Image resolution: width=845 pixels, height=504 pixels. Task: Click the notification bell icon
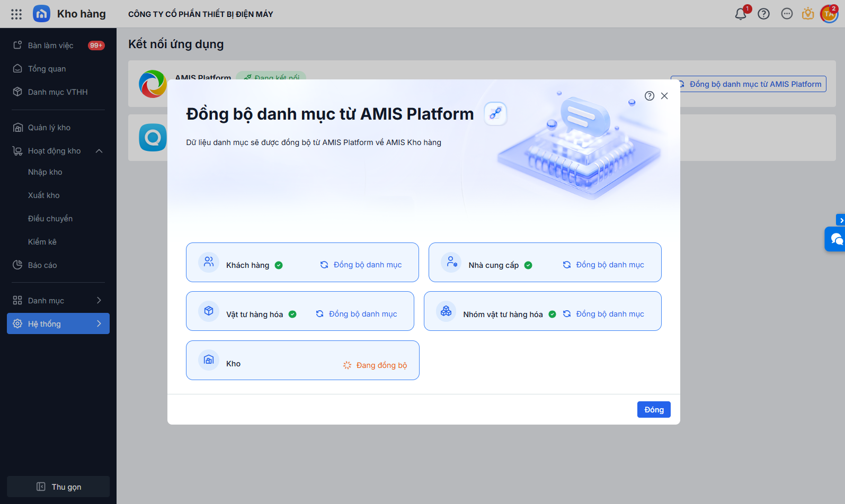point(741,14)
